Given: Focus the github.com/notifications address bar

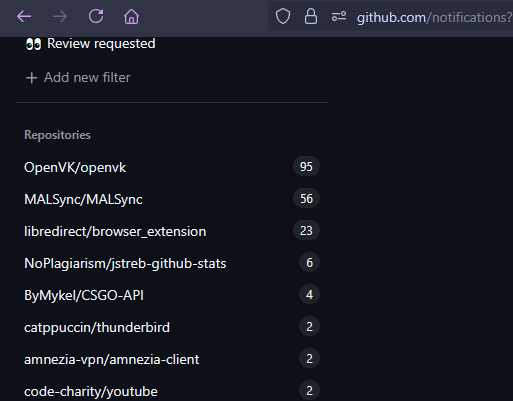Looking at the screenshot, I should [434, 17].
